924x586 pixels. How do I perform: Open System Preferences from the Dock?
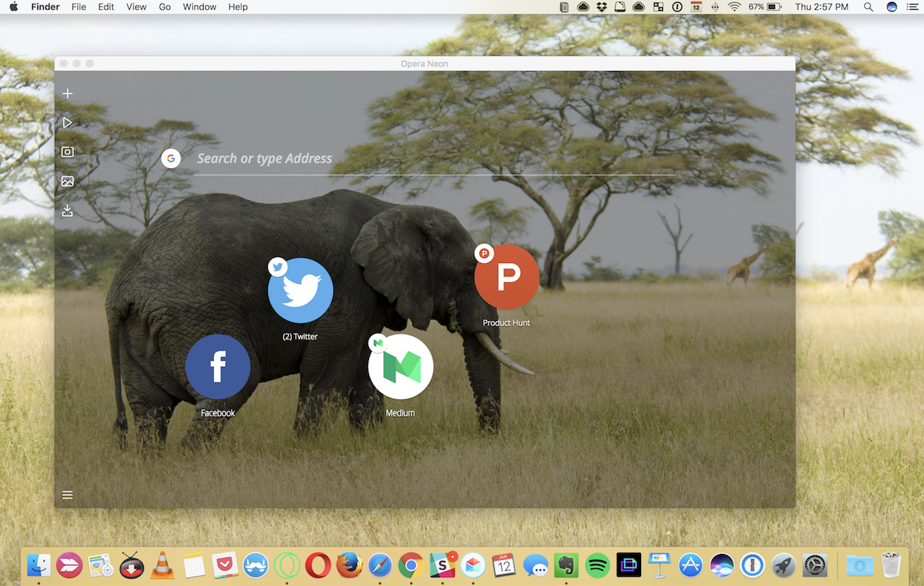pyautogui.click(x=815, y=566)
